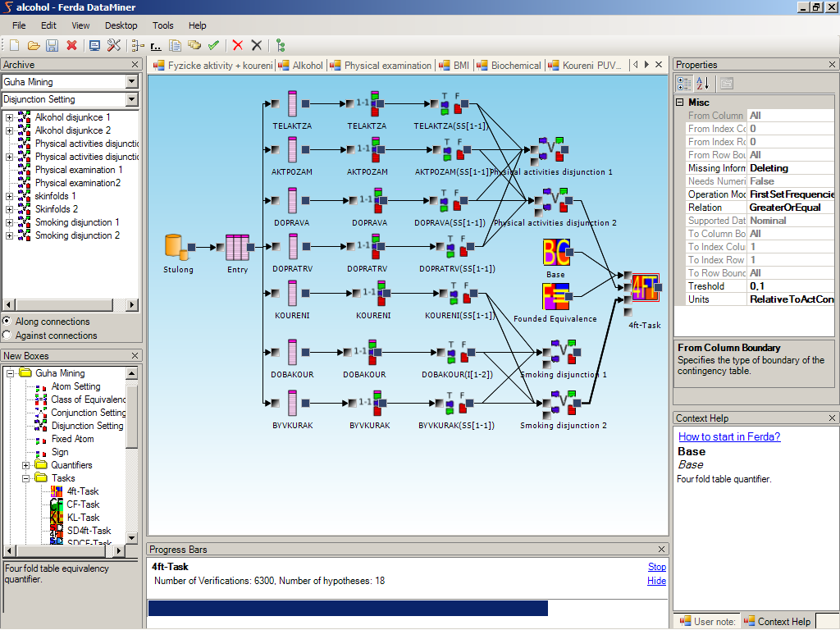The width and height of the screenshot is (840, 630).
Task: Switch properties to the categorized view
Action: (x=684, y=83)
